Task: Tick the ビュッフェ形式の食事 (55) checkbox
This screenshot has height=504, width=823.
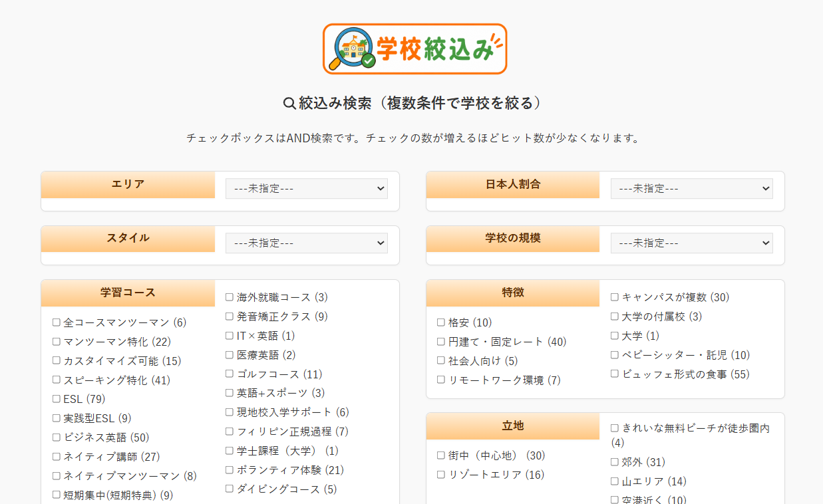Action: click(x=615, y=374)
